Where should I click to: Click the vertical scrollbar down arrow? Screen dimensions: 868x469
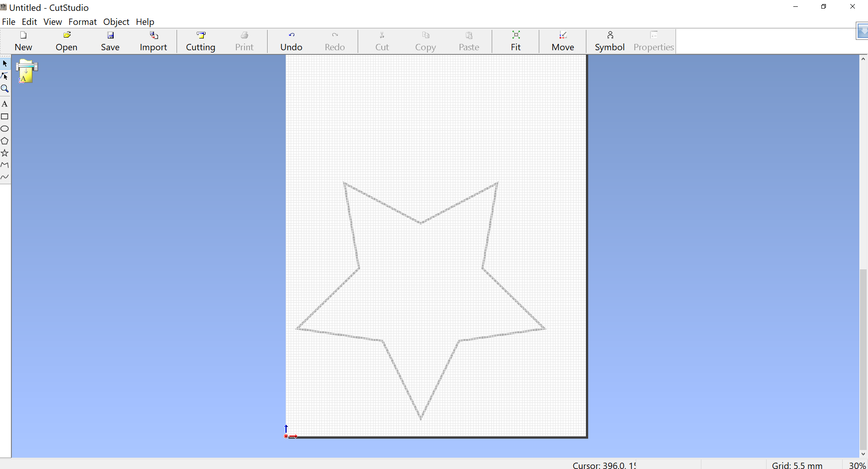863,454
